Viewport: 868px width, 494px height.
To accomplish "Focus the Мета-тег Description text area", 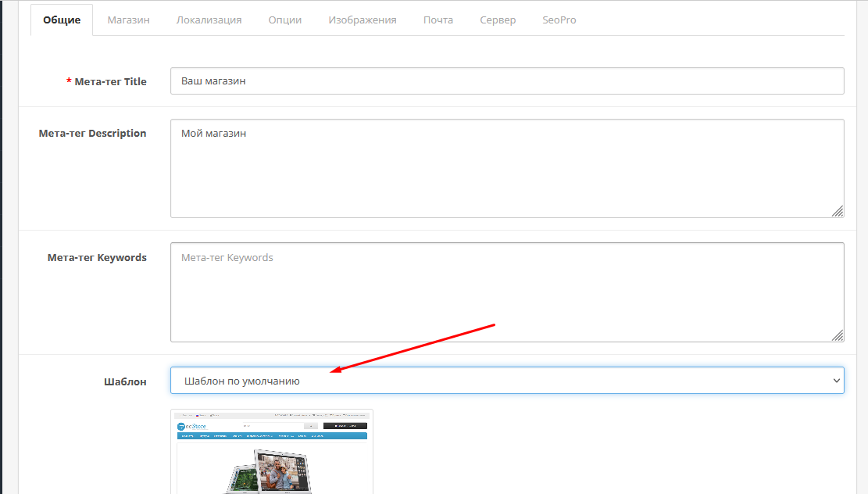I will pos(506,168).
